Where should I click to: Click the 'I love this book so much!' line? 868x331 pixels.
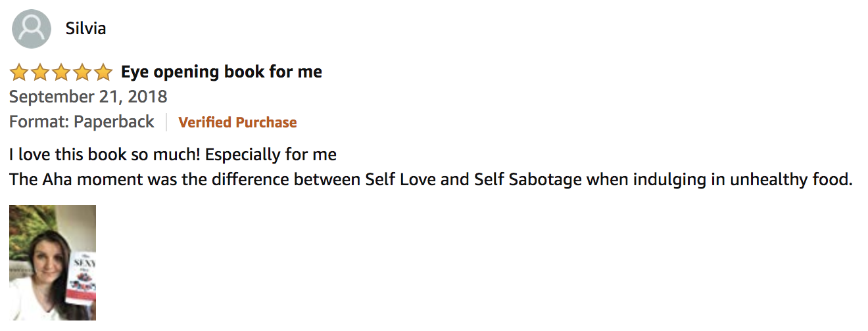pos(173,156)
